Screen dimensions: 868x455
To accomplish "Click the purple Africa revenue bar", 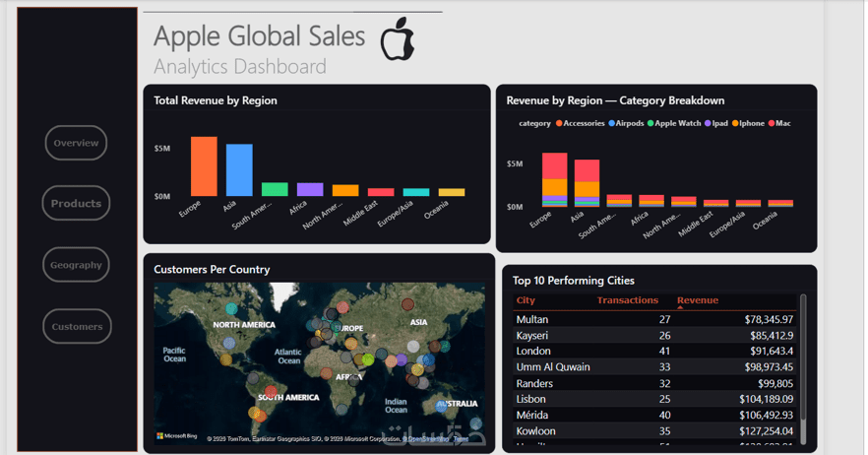I will coord(310,189).
